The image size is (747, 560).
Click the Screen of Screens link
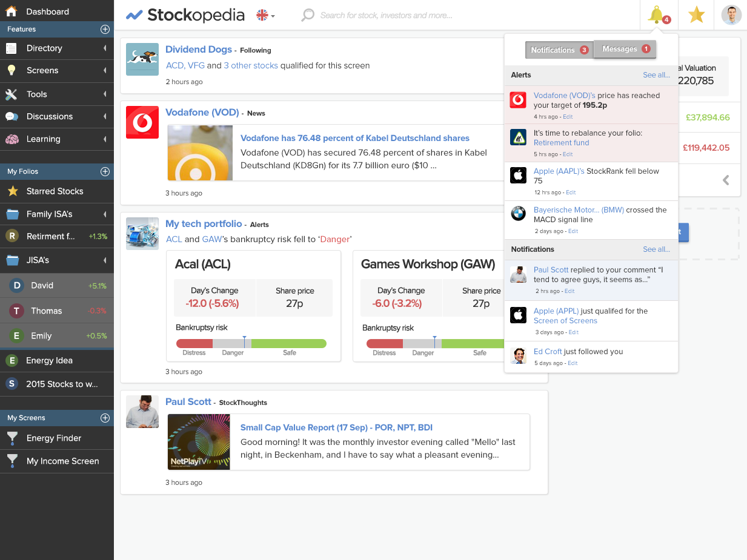tap(565, 321)
